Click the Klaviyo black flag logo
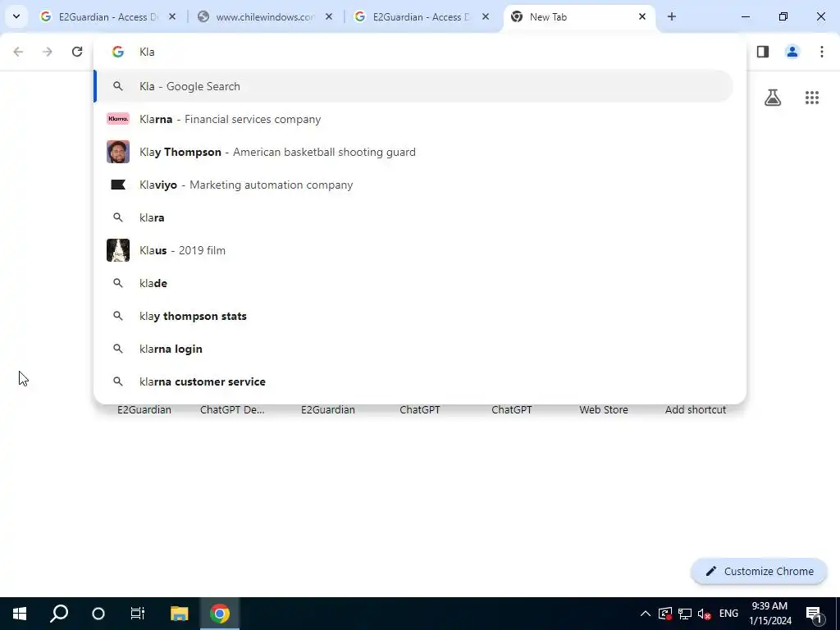The image size is (840, 630). point(118,185)
